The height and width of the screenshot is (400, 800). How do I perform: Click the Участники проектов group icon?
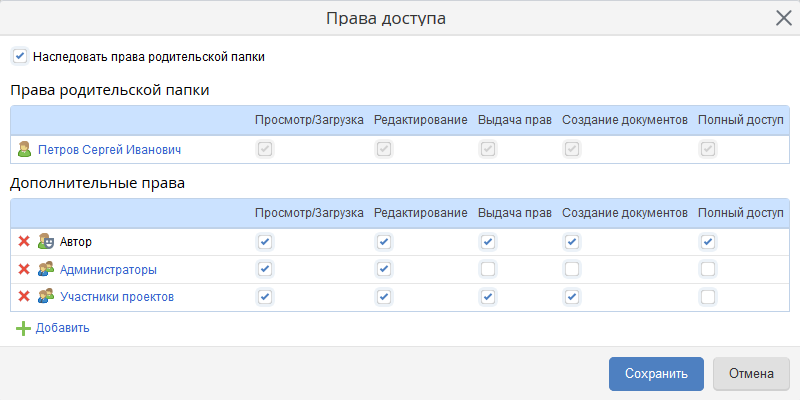click(45, 296)
